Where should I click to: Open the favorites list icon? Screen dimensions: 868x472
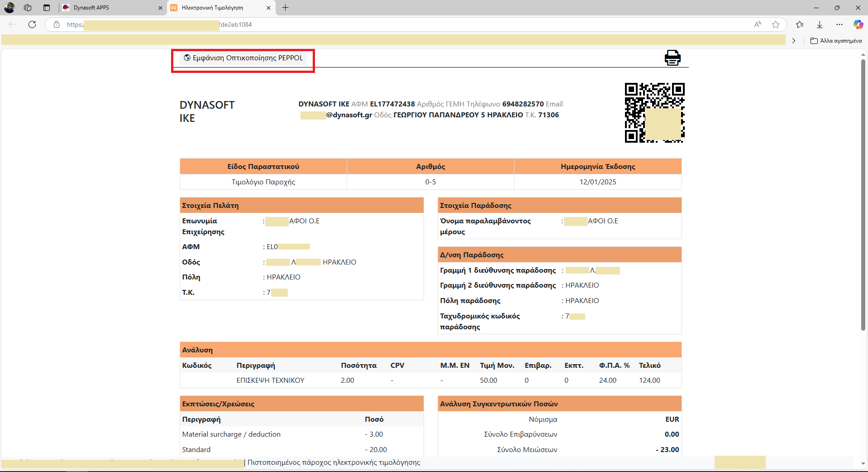tap(800, 24)
